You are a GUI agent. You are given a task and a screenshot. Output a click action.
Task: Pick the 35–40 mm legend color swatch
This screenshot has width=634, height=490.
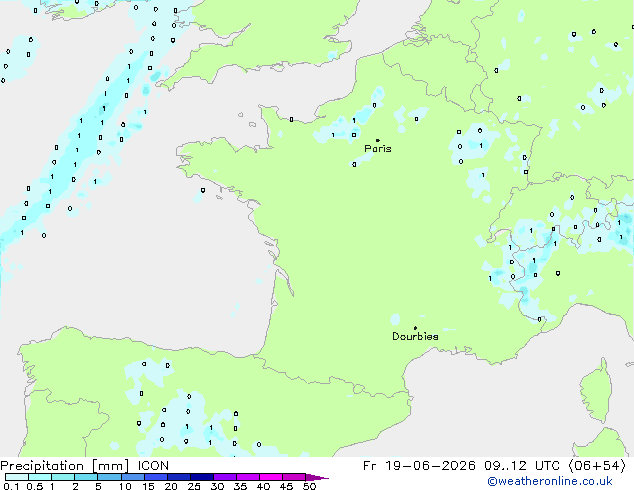point(248,477)
